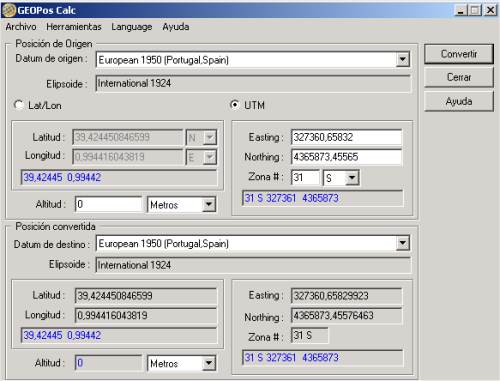Click the Ayuda button on right side

(x=459, y=101)
